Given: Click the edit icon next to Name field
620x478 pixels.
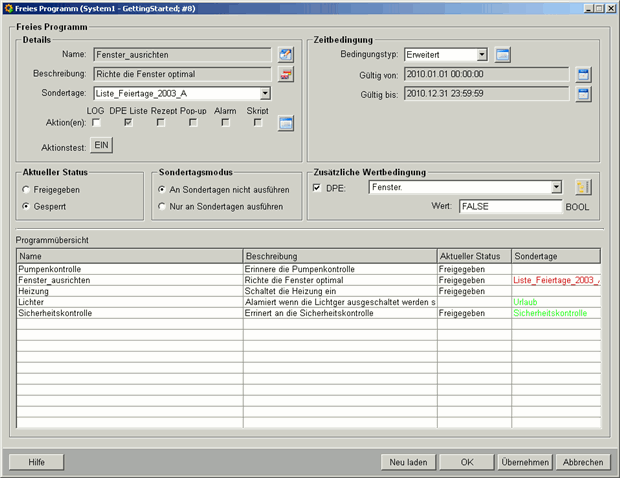Looking at the screenshot, I should pos(285,55).
